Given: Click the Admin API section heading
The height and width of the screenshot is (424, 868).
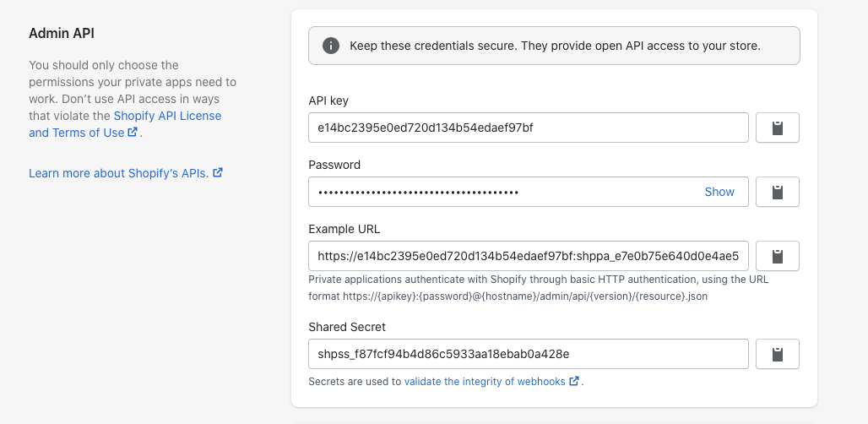Looking at the screenshot, I should pos(61,33).
